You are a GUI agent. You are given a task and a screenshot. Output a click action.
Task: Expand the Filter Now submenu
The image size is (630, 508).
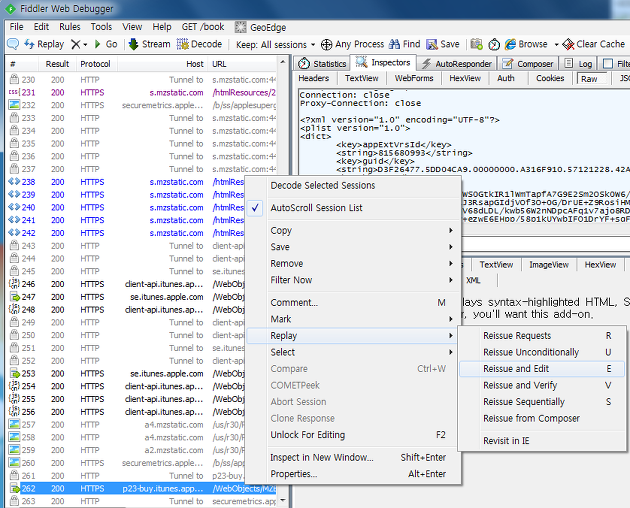click(x=353, y=280)
